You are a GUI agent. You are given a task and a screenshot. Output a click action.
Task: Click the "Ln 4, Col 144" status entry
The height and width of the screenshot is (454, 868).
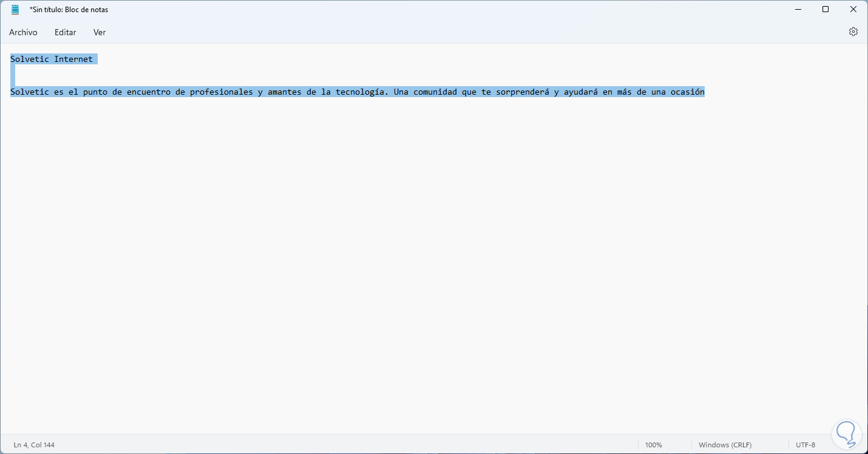coord(34,445)
